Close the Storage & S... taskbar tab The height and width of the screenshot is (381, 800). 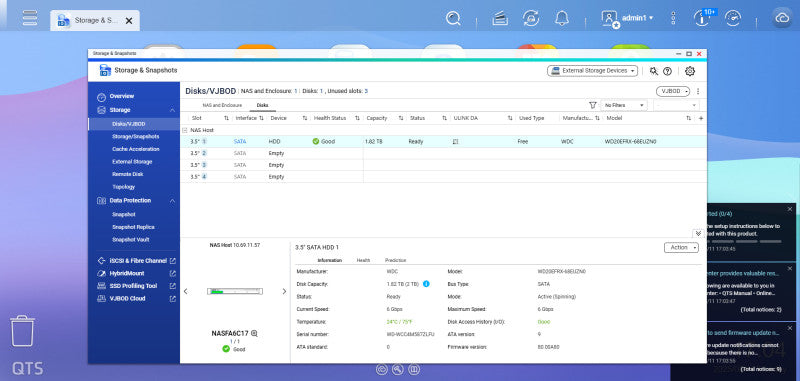(129, 20)
